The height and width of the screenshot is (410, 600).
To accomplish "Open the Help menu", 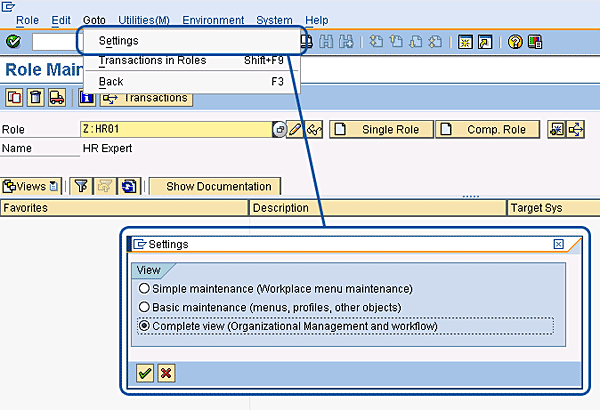I will point(316,20).
